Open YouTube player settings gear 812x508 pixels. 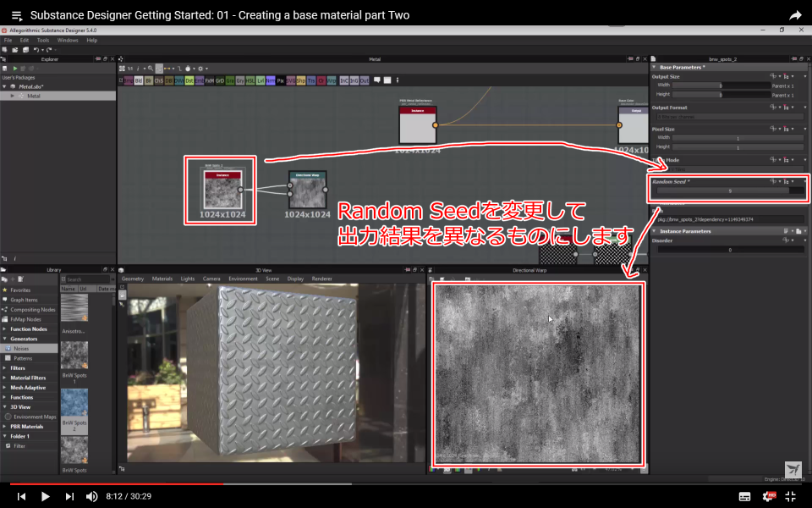(x=769, y=496)
